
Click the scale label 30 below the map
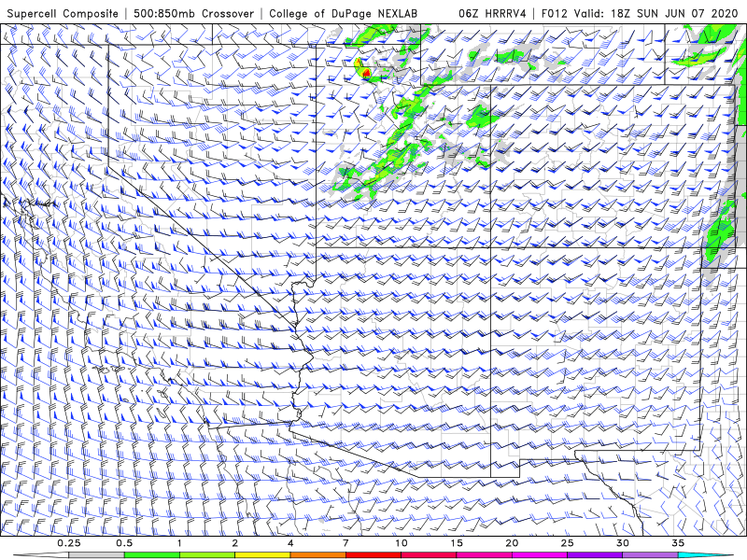coord(622,543)
